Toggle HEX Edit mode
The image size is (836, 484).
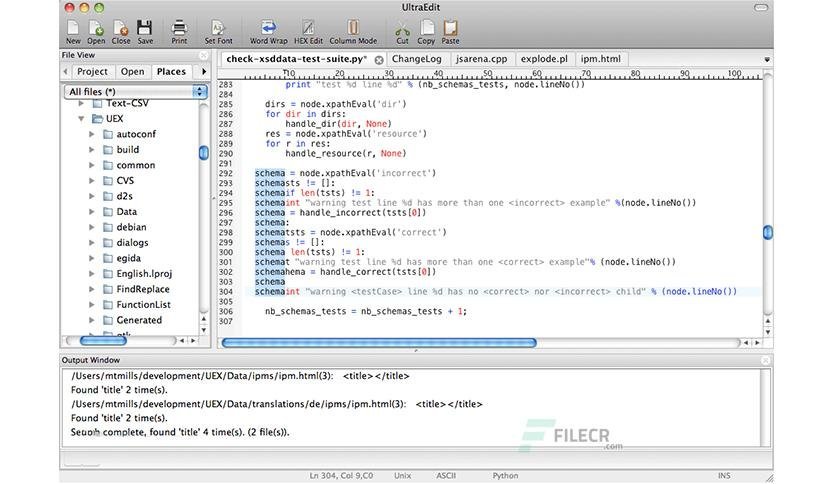(308, 28)
